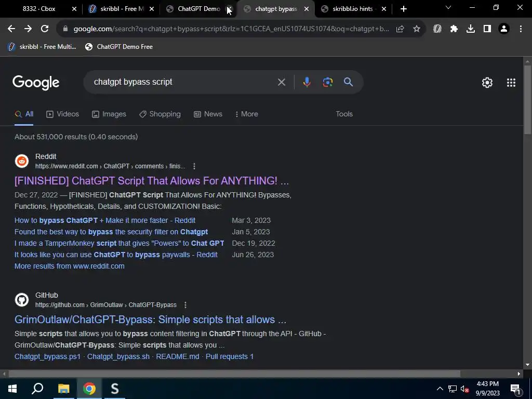532x399 pixels.
Task: Click the address bar URL
Action: [x=231, y=29]
